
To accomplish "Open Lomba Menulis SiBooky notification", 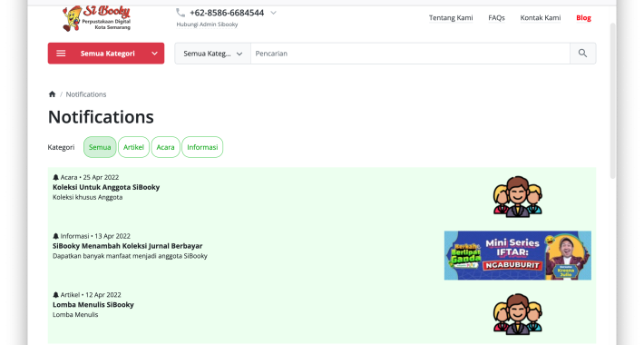I will [93, 305].
